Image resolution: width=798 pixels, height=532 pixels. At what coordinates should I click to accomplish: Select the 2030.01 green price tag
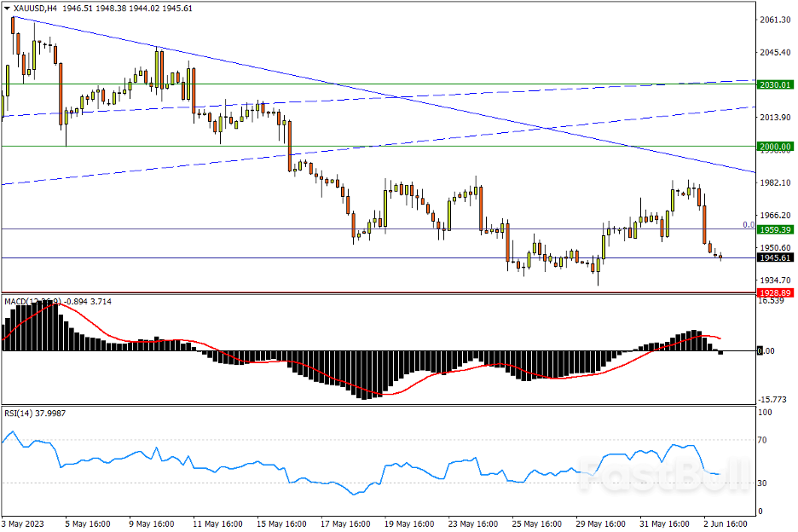coord(775,84)
